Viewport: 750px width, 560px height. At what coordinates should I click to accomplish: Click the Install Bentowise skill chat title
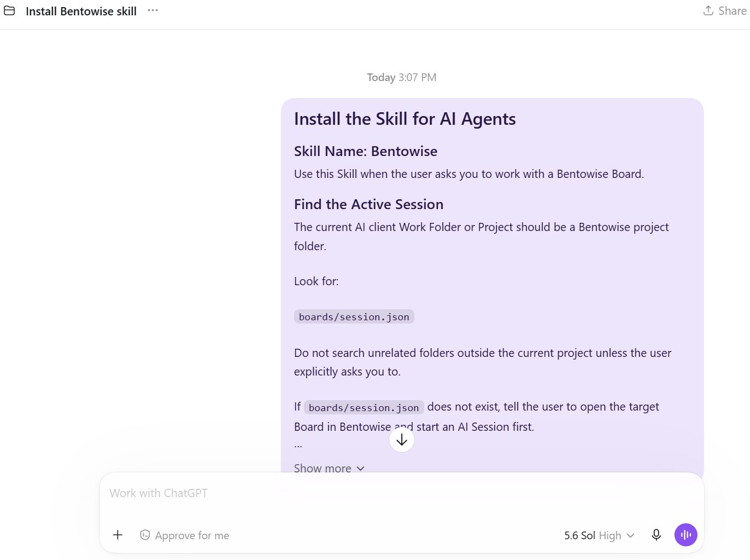(x=81, y=11)
